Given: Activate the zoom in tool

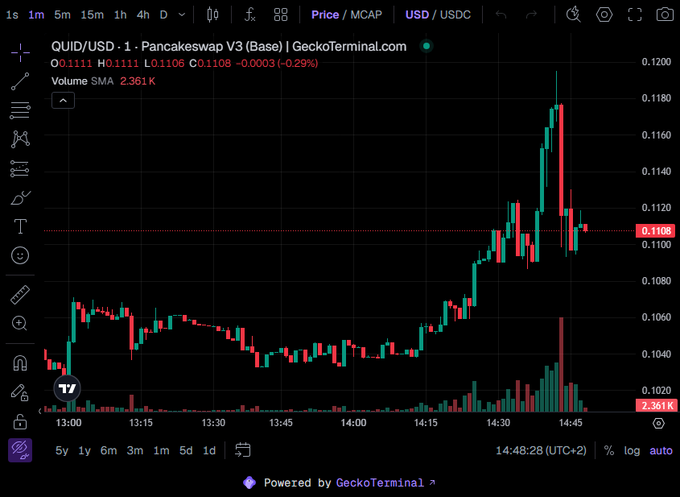Looking at the screenshot, I should point(20,324).
